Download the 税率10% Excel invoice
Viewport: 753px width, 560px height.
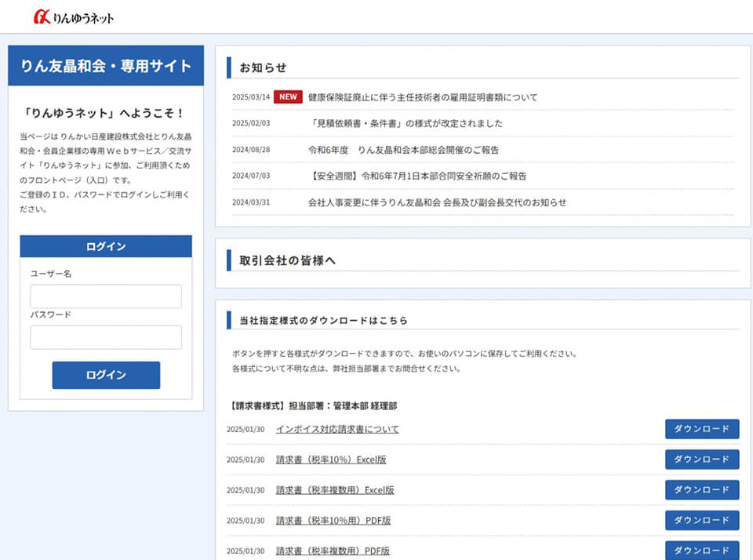tap(702, 460)
